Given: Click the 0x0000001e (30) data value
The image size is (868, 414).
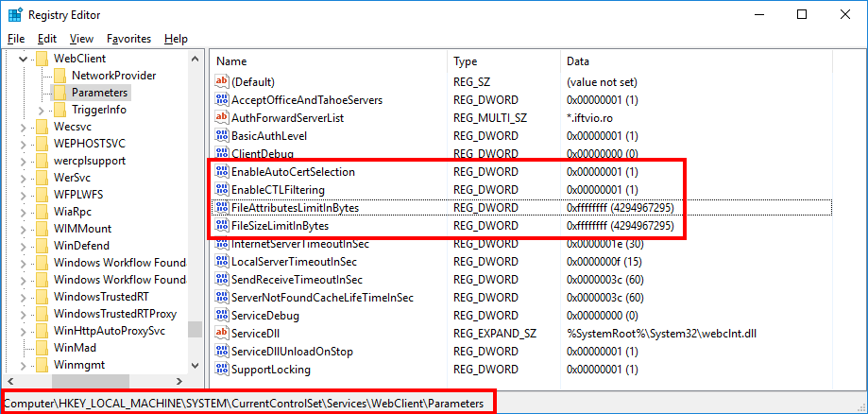Looking at the screenshot, I should coord(604,243).
